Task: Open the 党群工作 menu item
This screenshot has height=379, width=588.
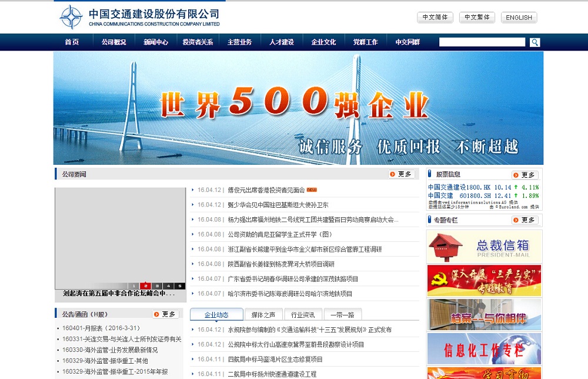Action: pos(366,42)
